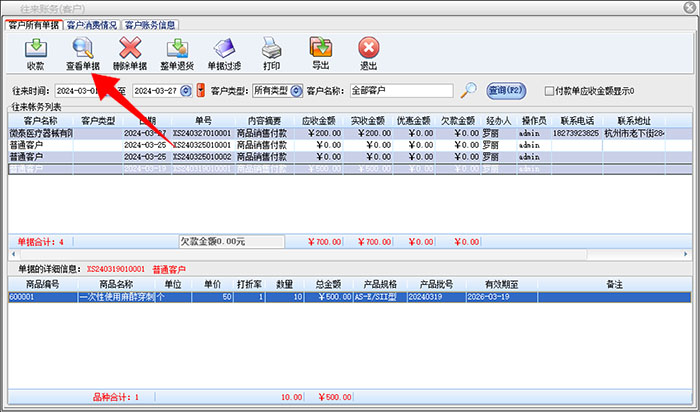Open the 单据过滤 document filter
700x412 pixels.
(224, 52)
